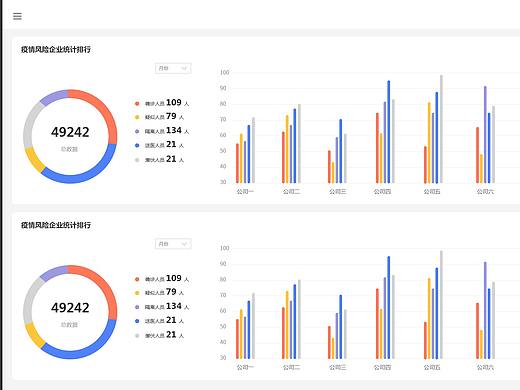Select the "109" legend value in upper card

(x=174, y=102)
